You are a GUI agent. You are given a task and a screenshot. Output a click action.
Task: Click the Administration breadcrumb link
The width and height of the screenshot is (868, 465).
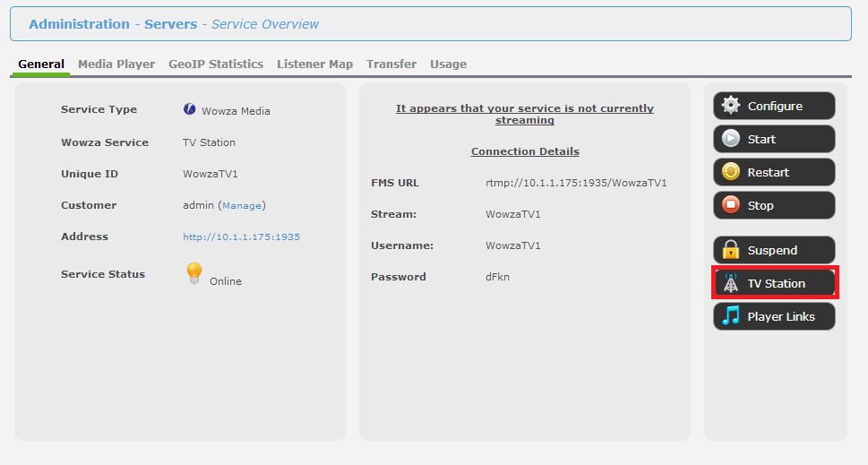pyautogui.click(x=79, y=24)
